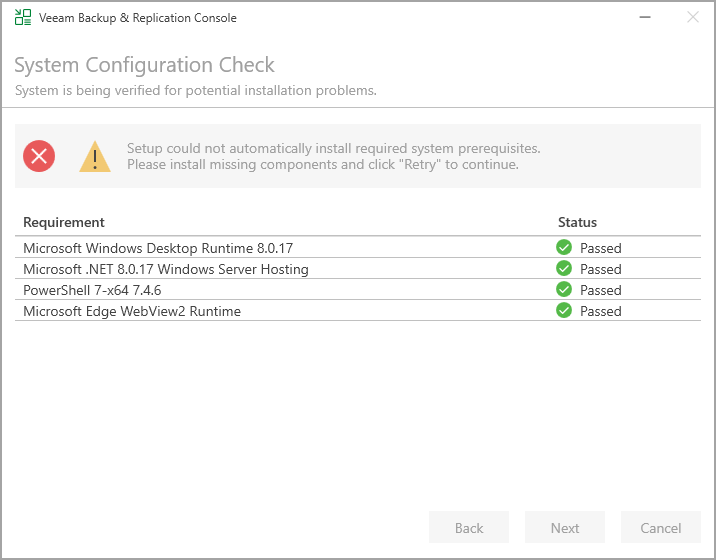Close the setup window with X
Screen dimensions: 716x560
[693, 17]
